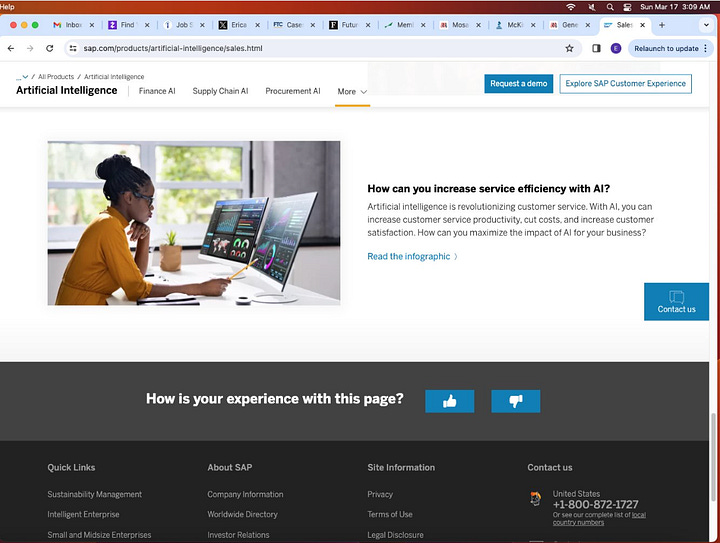Viewport: 720px width, 543px height.
Task: Click the date and time in menu bar
Action: tap(675, 7)
